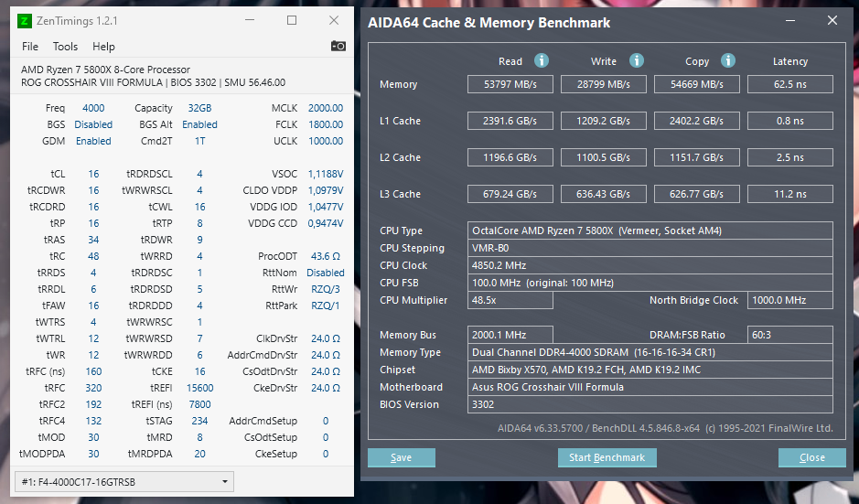Screen dimensions: 859x504
Task: Click the tSTAG value 234
Action: [x=199, y=420]
